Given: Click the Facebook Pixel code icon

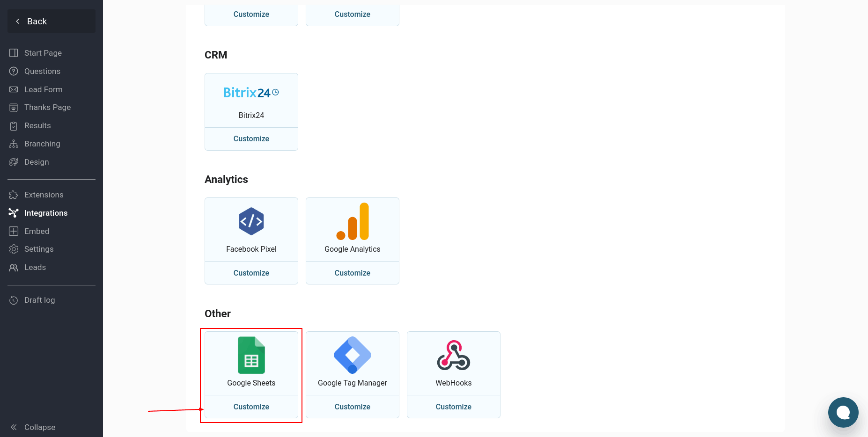Looking at the screenshot, I should click(x=251, y=221).
